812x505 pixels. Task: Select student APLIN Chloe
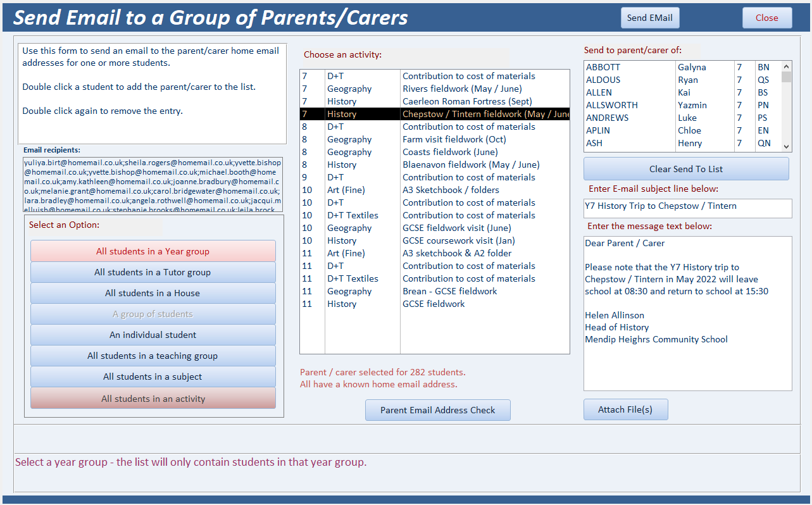tap(683, 130)
